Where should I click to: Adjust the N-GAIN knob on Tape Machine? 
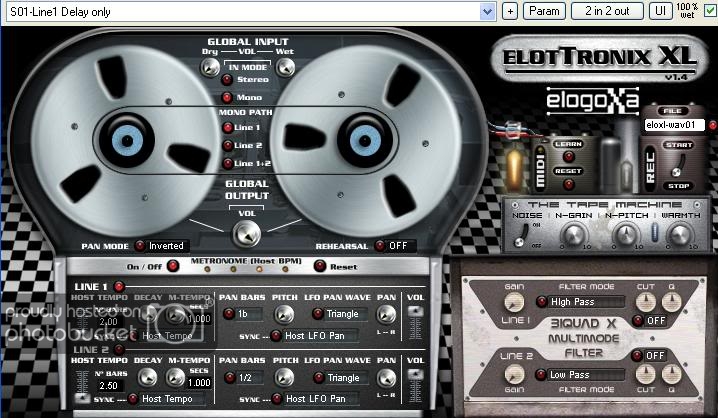(573, 235)
